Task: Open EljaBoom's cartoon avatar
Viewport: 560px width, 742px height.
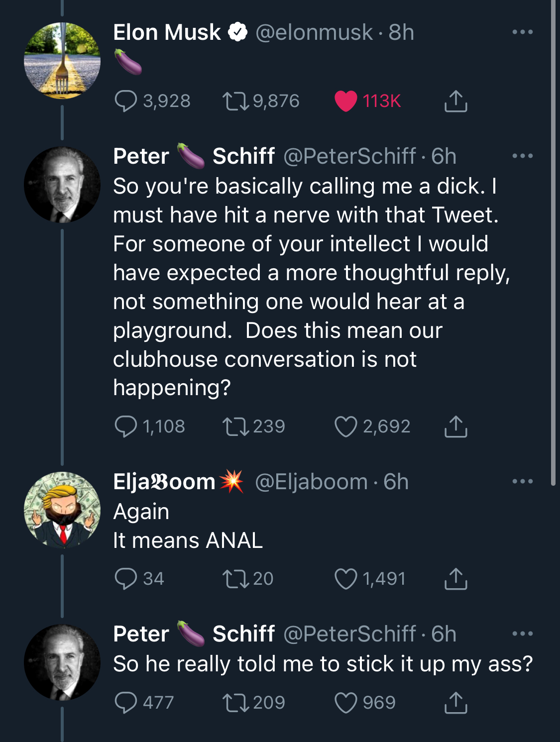Action: pyautogui.click(x=62, y=510)
